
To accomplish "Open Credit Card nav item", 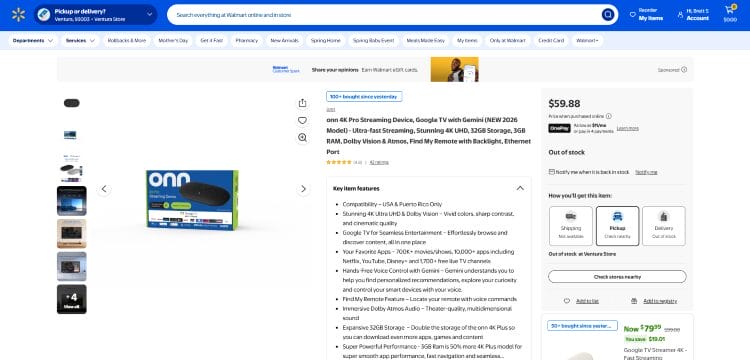I will (x=551, y=41).
